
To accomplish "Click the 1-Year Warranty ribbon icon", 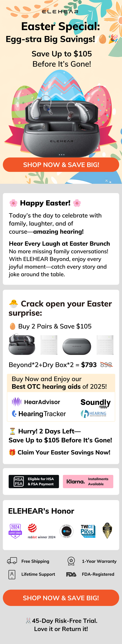I will pyautogui.click(x=71, y=561).
